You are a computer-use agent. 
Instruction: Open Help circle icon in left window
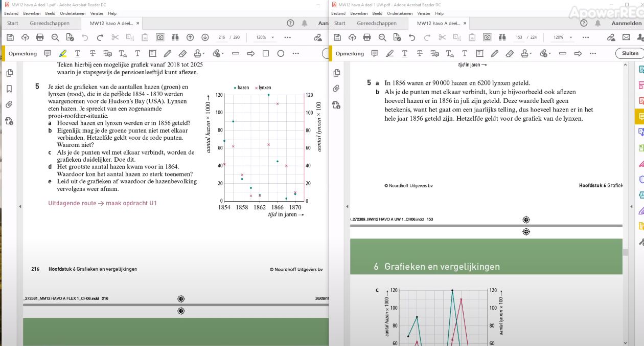pyautogui.click(x=290, y=23)
